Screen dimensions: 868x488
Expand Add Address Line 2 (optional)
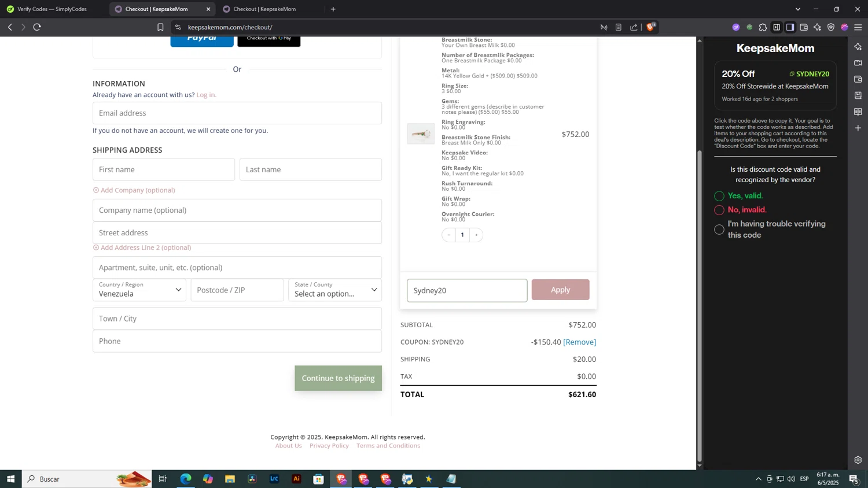click(142, 247)
